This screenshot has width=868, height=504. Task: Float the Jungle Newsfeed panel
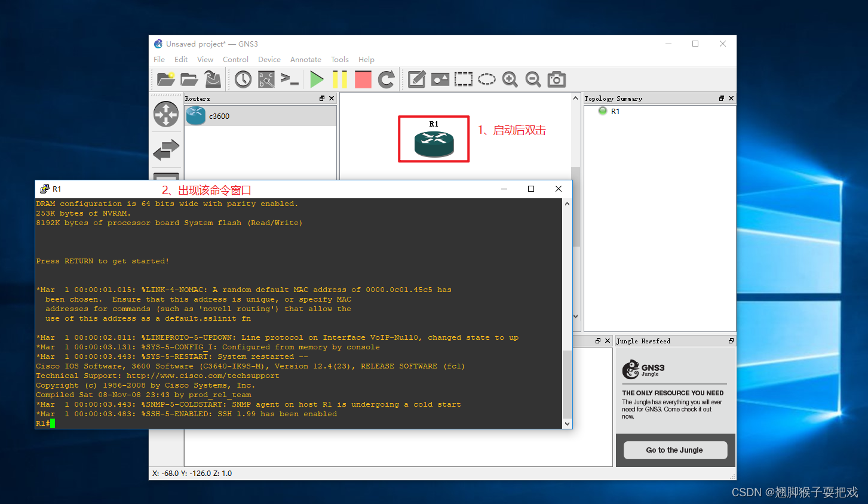tap(731, 341)
